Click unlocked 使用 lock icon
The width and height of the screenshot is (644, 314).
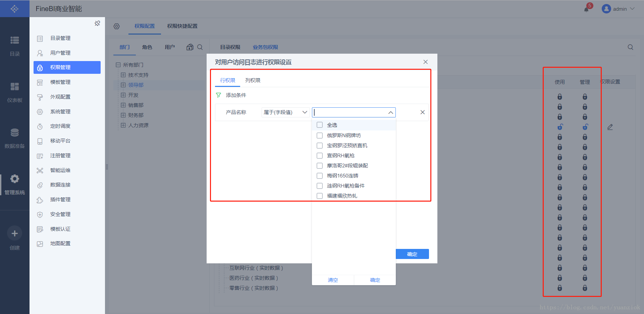pos(560,127)
